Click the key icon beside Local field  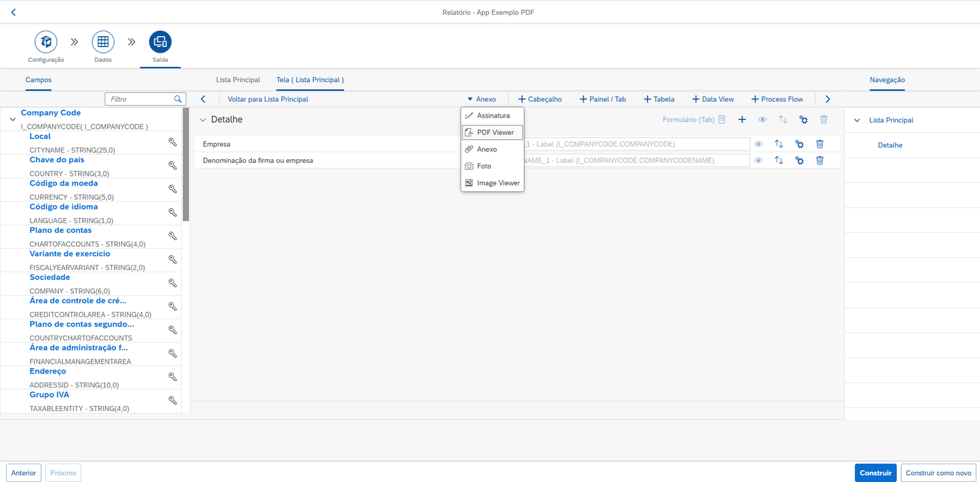173,142
